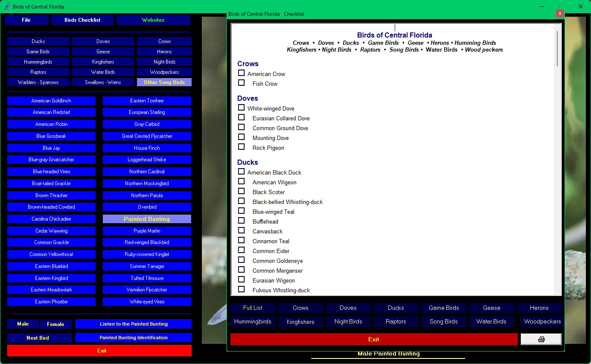This screenshot has width=591, height=364.
Task: Show the Warblers - Sparrows category
Action: click(38, 82)
